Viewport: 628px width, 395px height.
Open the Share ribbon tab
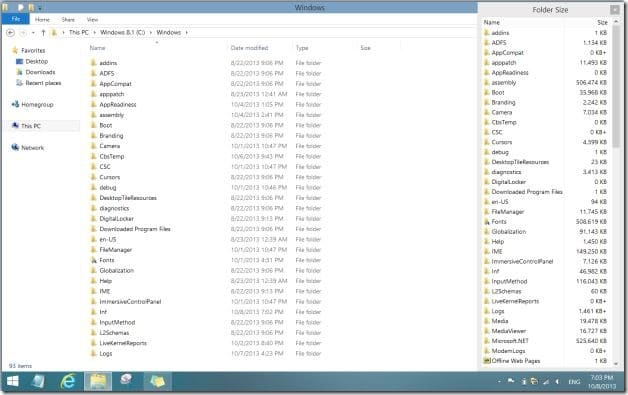coord(68,19)
